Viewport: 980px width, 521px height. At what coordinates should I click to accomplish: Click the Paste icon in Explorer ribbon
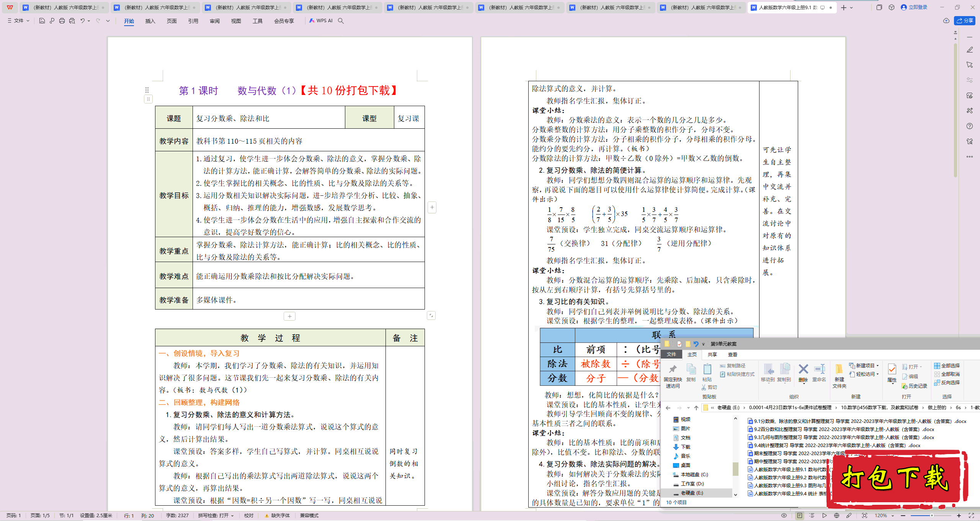point(707,372)
